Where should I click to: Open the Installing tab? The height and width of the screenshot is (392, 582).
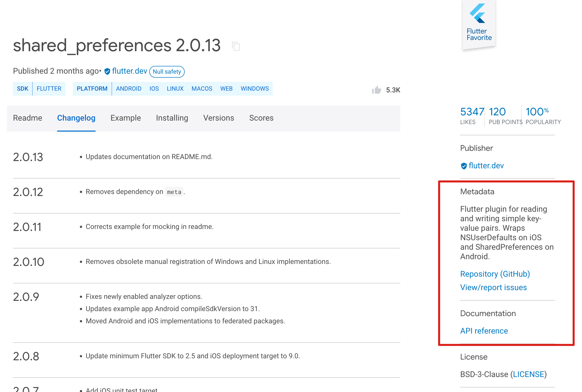point(172,118)
